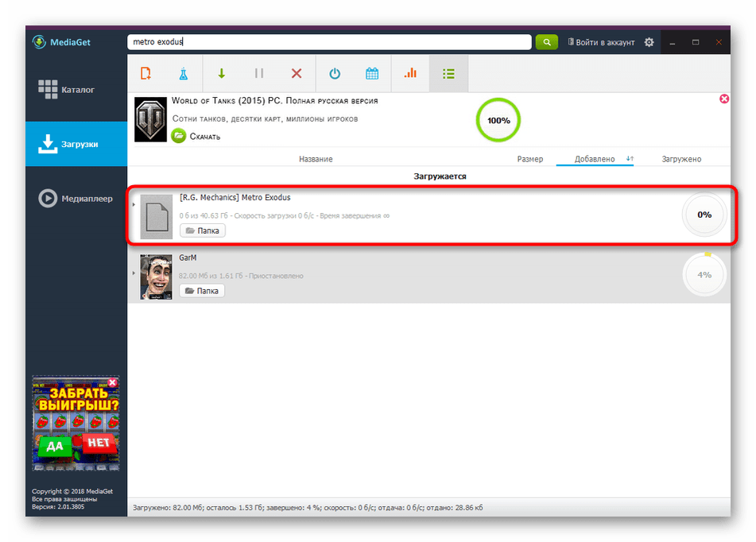Maximize the MediaGet window
This screenshot has height=542, width=756.
click(696, 42)
